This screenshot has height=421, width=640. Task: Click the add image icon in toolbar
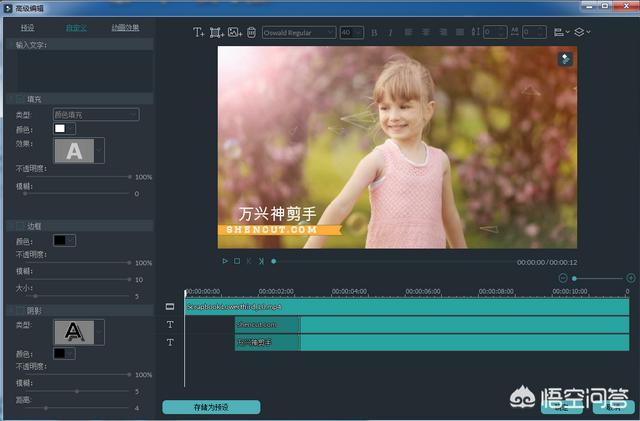click(x=234, y=32)
